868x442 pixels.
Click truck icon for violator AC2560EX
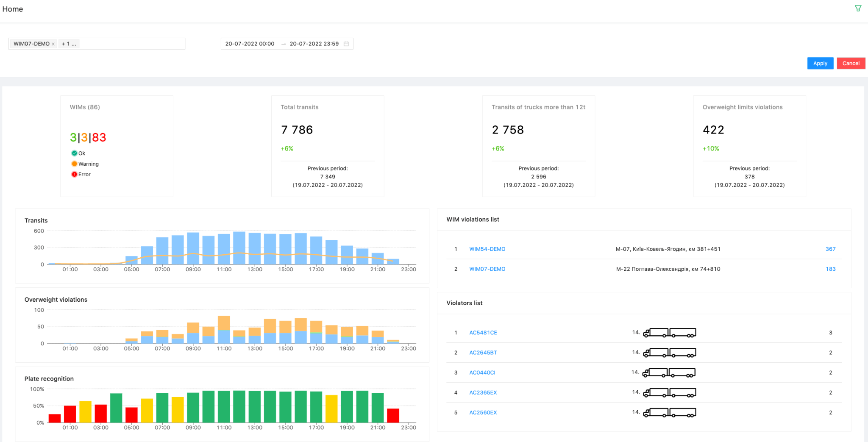click(x=669, y=412)
